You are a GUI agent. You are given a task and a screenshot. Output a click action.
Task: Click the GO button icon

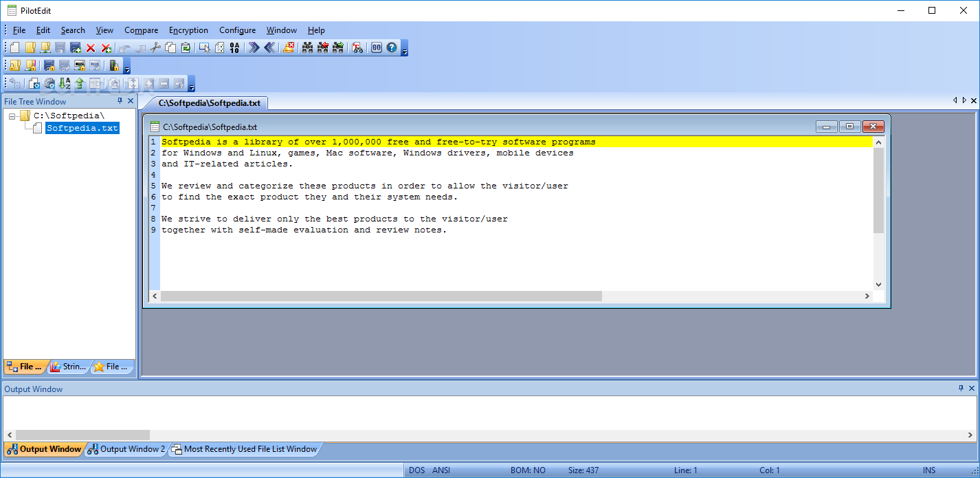coord(376,47)
